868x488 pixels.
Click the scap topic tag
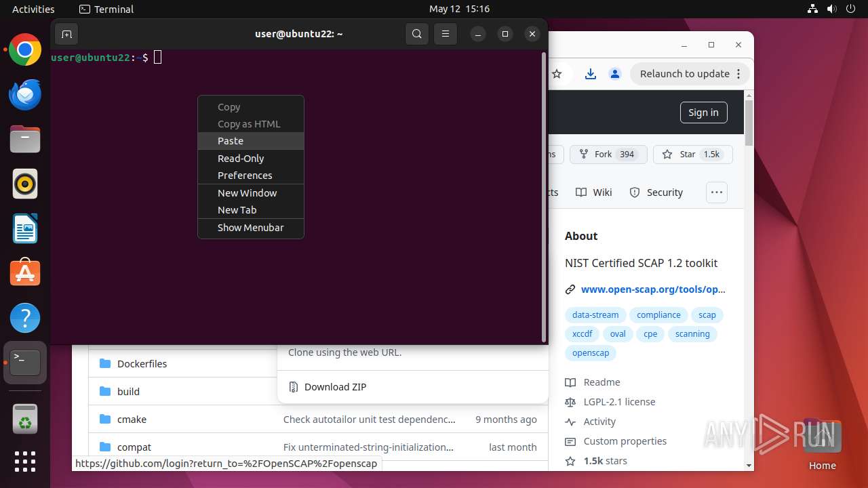pyautogui.click(x=707, y=315)
